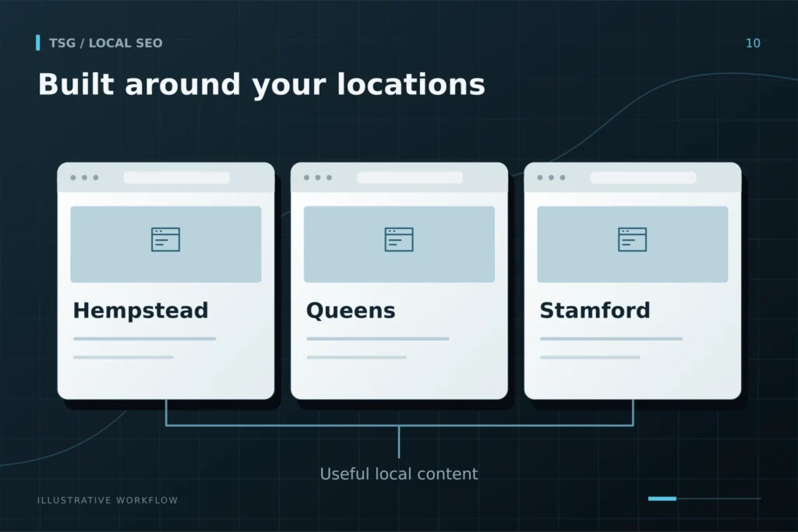Click the webpage icon in the Queens card
The width and height of the screenshot is (798, 532).
coord(399,239)
